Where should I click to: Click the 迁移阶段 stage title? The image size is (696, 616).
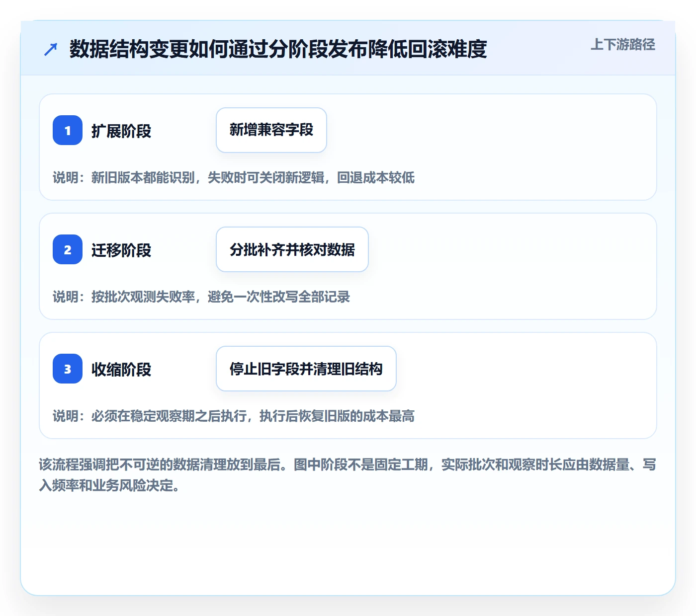121,250
